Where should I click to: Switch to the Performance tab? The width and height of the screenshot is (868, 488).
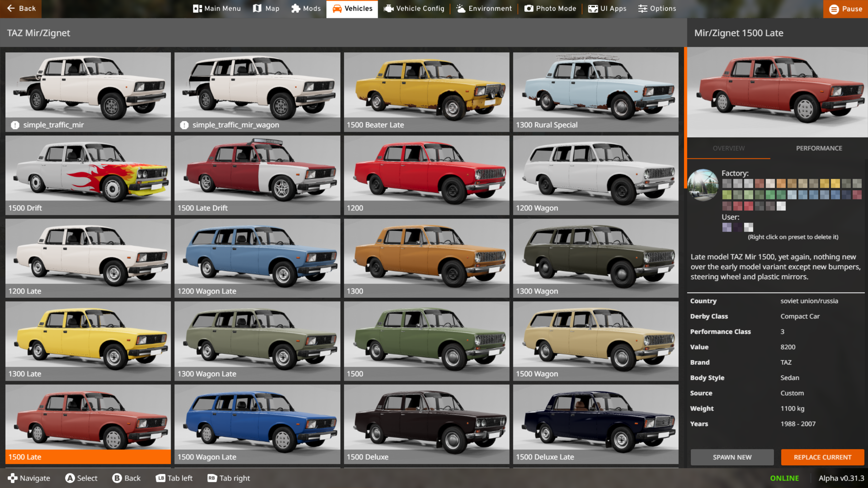coord(819,148)
